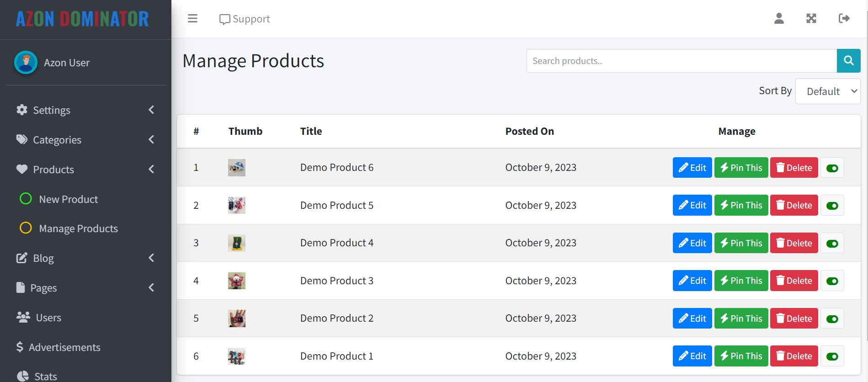
Task: Open Support chat link
Action: 245,19
